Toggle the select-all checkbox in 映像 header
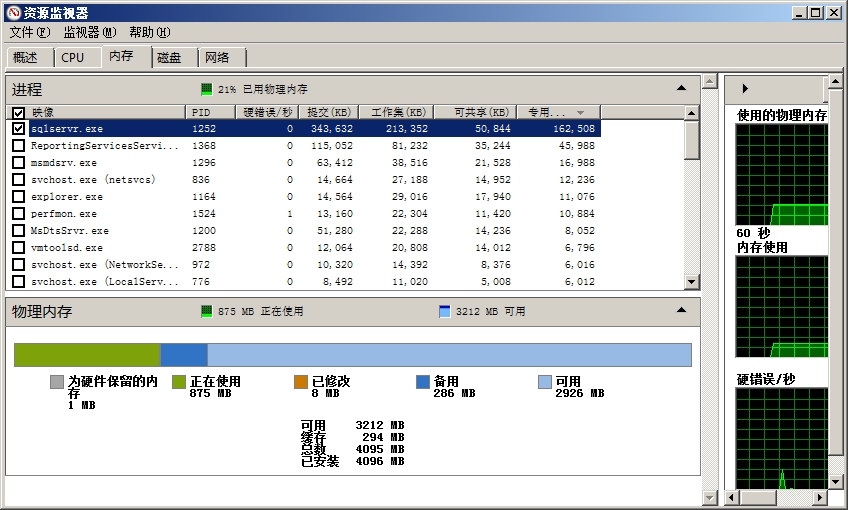848x510 pixels. pos(18,112)
